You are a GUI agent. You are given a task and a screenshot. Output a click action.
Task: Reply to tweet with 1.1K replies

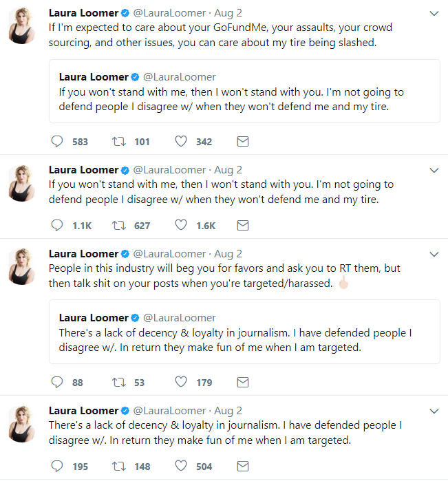click(58, 224)
